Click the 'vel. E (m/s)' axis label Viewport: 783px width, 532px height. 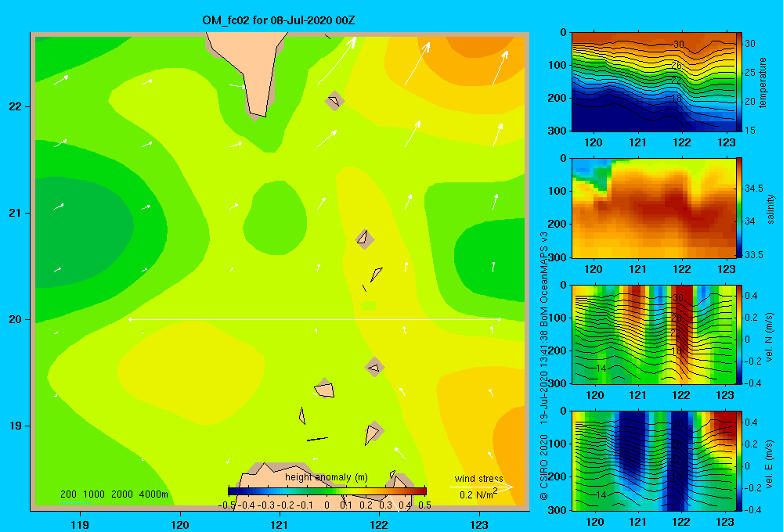[x=769, y=464]
